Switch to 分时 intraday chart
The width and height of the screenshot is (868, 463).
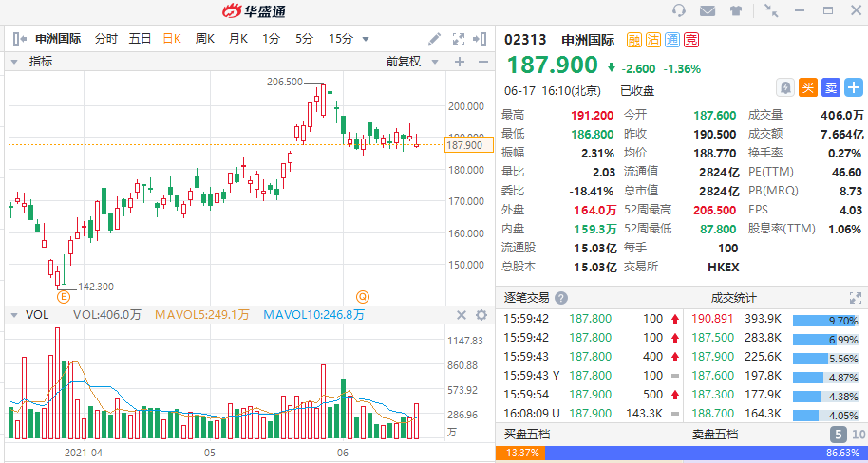click(105, 39)
